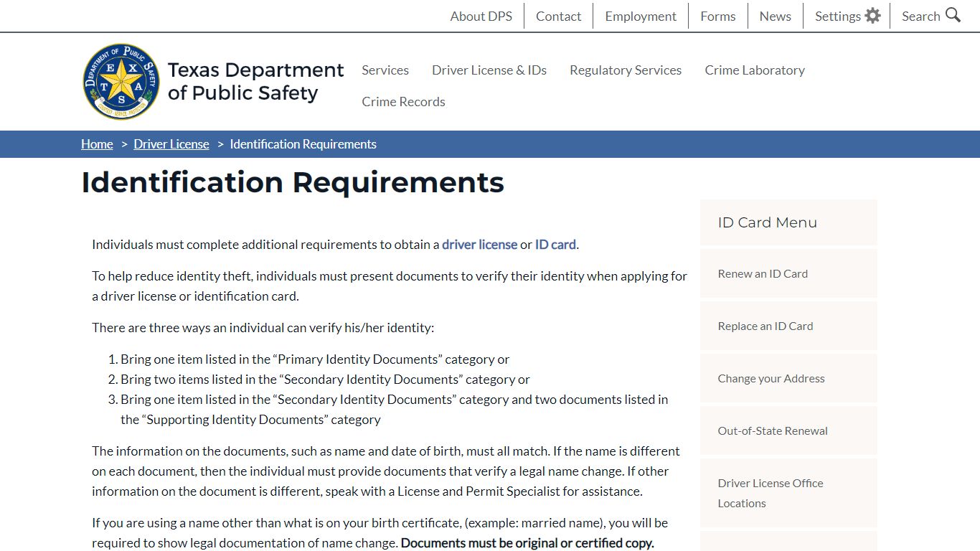The height and width of the screenshot is (551, 980).
Task: Open the Forms page
Action: pyautogui.click(x=718, y=16)
